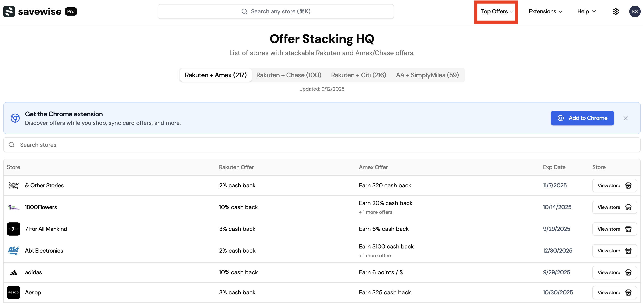Click the 7 For All Mankind logo
This screenshot has height=303, width=644.
(x=14, y=229)
